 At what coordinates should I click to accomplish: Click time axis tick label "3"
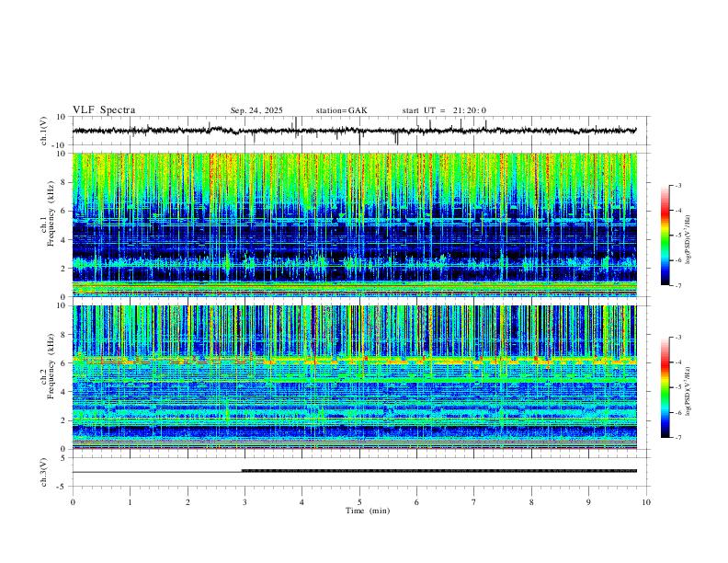point(245,502)
